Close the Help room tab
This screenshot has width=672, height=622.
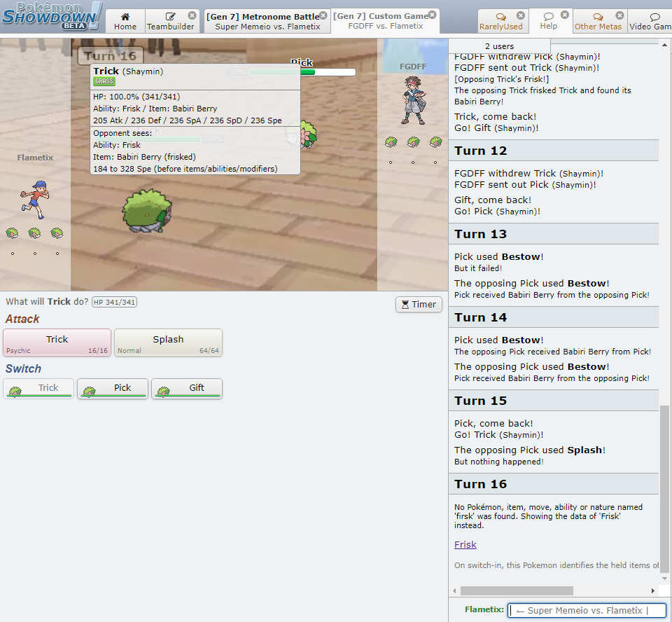(565, 15)
